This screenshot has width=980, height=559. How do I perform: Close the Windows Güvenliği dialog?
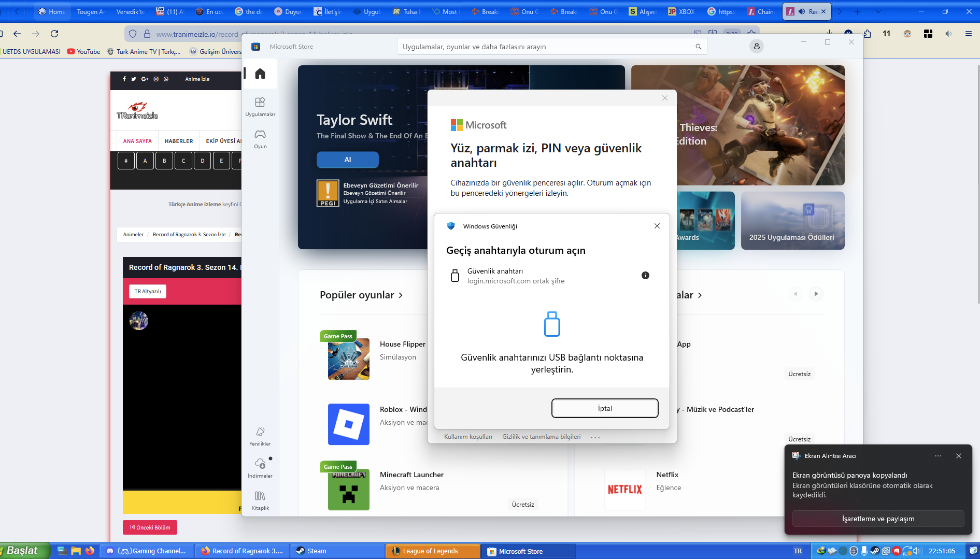(657, 226)
